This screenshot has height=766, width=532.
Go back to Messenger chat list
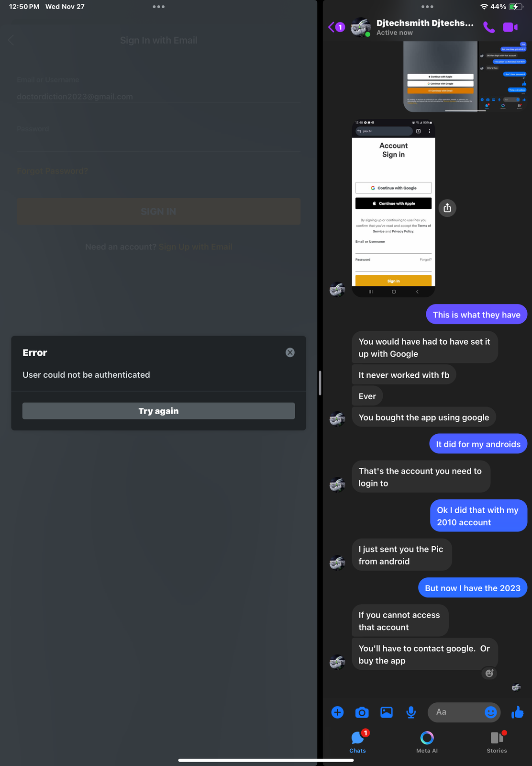coord(336,27)
